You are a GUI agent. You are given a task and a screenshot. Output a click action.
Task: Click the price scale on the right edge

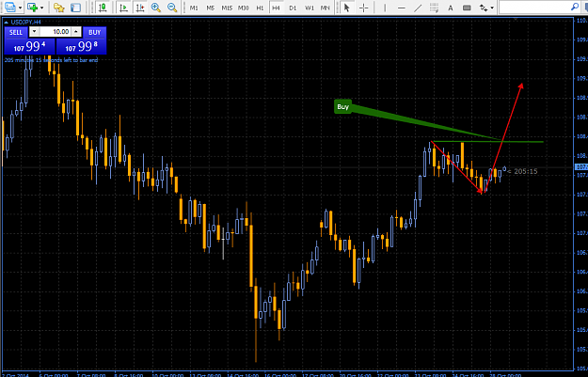coord(580,194)
